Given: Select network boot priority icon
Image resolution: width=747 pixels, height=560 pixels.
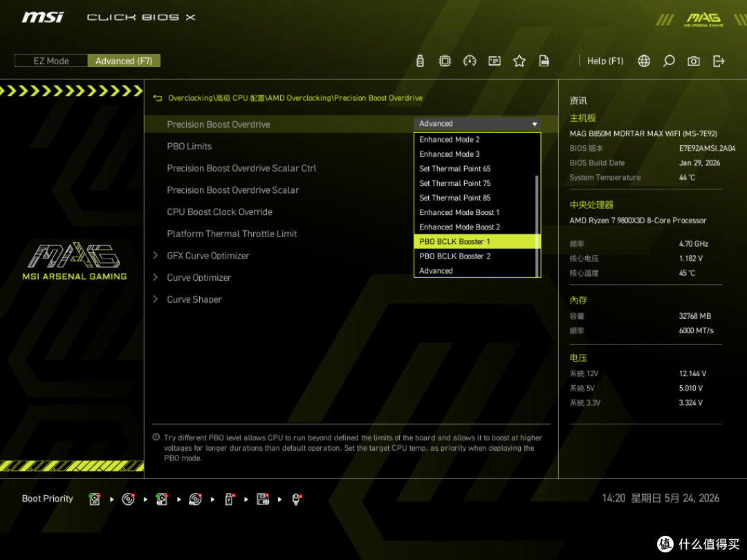Looking at the screenshot, I should click(296, 499).
